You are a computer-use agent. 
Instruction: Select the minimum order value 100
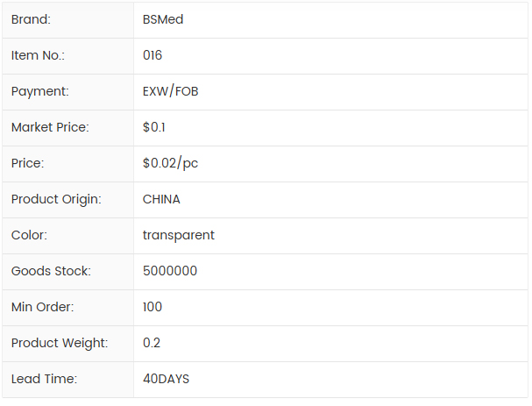(153, 307)
